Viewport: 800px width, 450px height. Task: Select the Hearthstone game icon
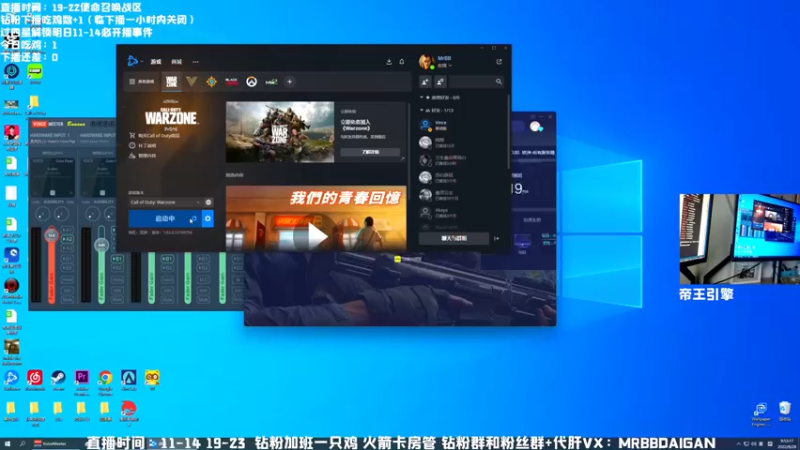coord(211,82)
